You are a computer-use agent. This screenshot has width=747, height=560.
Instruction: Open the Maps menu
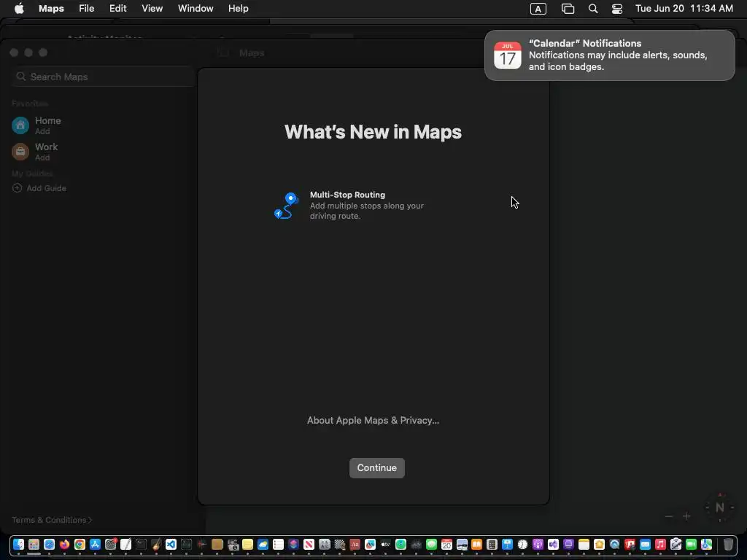(x=51, y=9)
